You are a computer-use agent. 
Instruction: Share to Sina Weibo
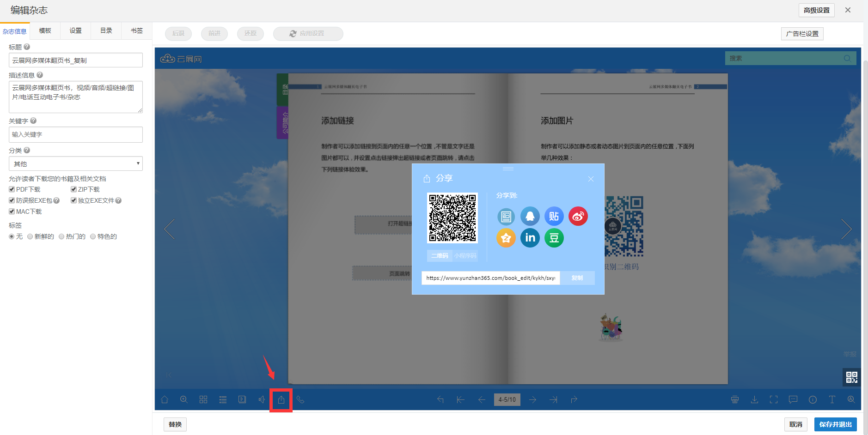[x=578, y=216]
